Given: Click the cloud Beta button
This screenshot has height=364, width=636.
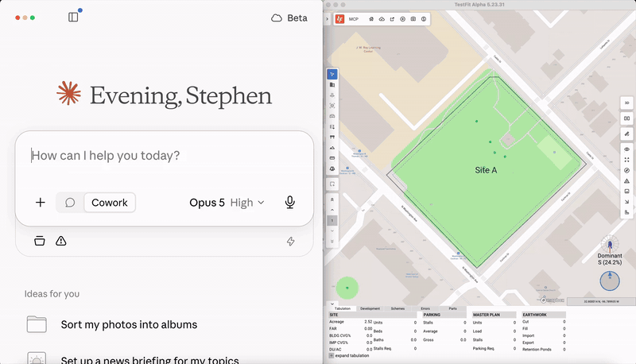Looking at the screenshot, I should [x=289, y=17].
